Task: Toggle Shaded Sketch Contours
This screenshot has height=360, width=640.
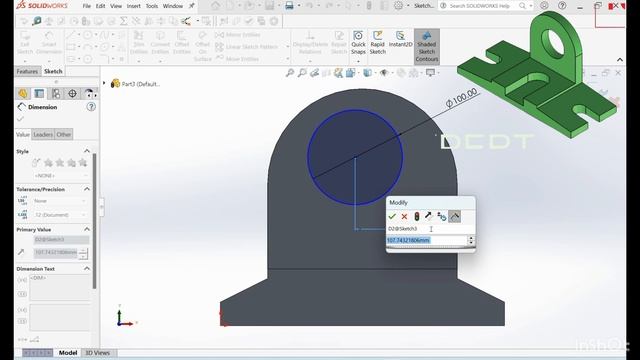Action: (x=427, y=47)
